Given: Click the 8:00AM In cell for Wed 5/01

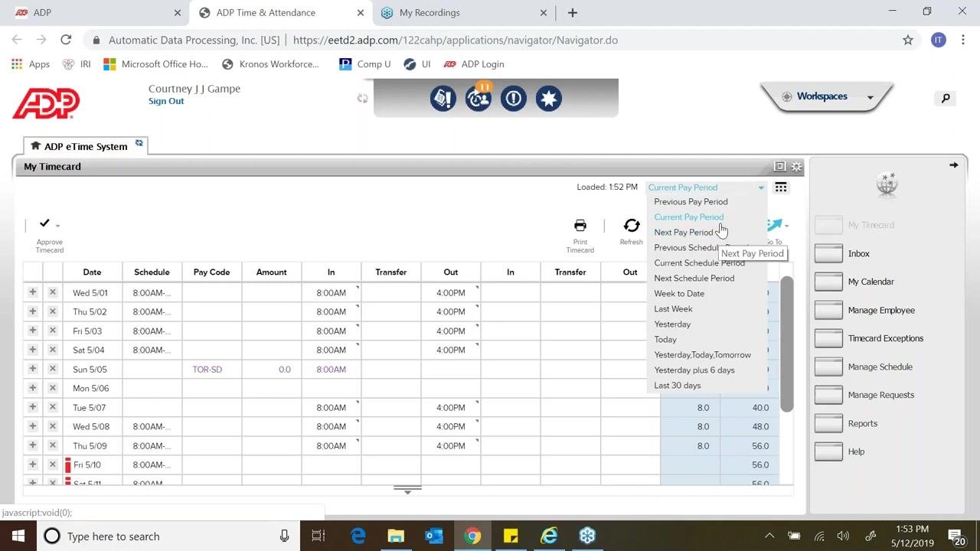Looking at the screenshot, I should click(x=331, y=292).
